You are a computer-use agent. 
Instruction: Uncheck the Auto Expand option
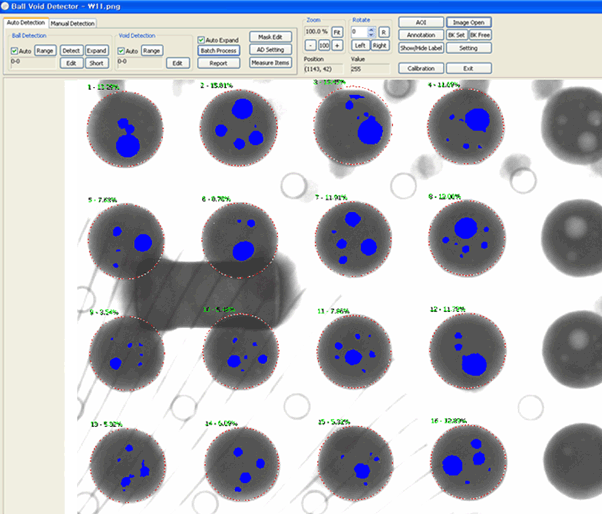point(201,40)
